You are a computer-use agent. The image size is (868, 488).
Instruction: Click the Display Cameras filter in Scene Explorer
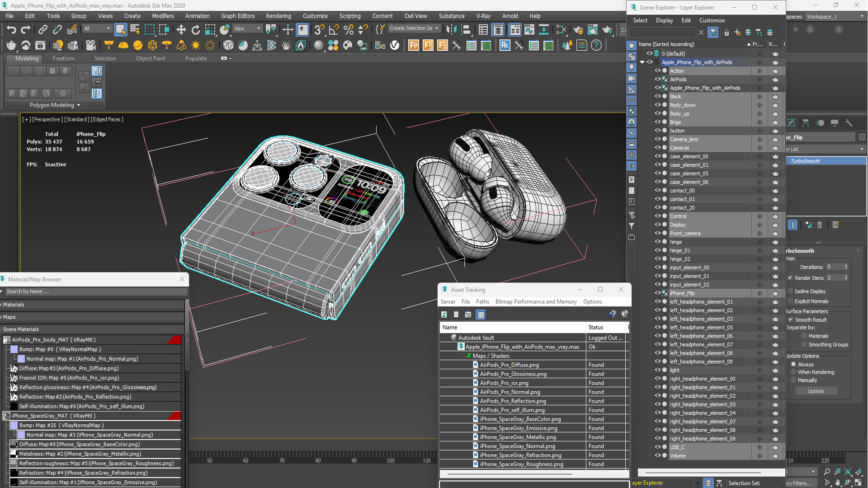[632, 78]
